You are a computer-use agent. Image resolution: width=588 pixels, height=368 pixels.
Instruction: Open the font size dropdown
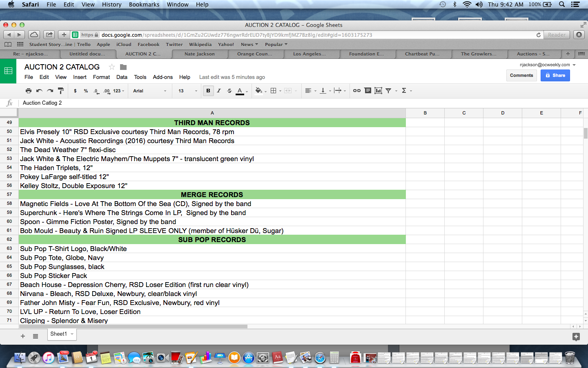(x=187, y=91)
